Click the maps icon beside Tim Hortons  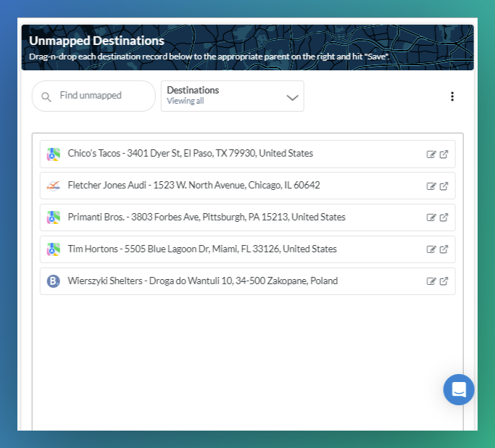[54, 249]
